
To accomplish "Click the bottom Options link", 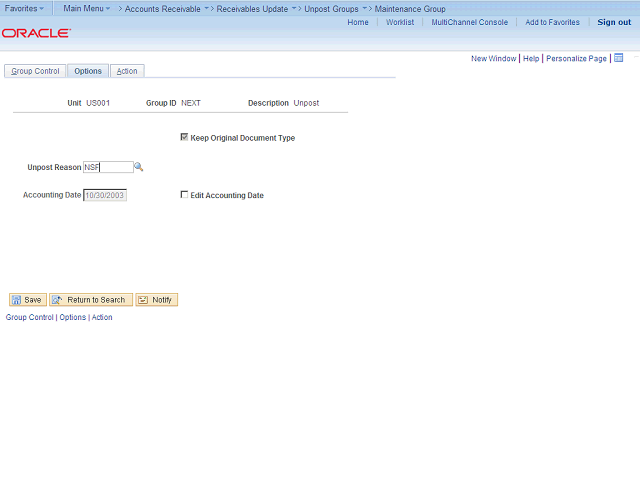I will tap(73, 317).
